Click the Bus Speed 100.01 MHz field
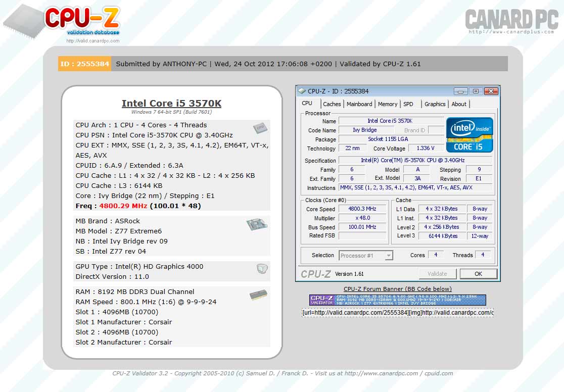564x392 pixels. [x=362, y=227]
